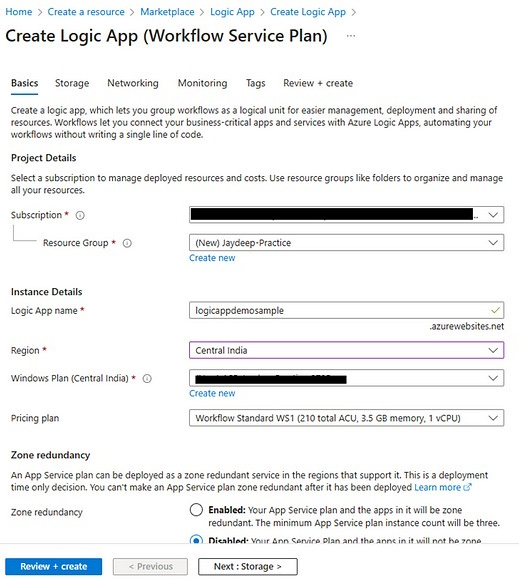
Task: Navigate to Marketplace breadcrumb
Action: tap(167, 12)
